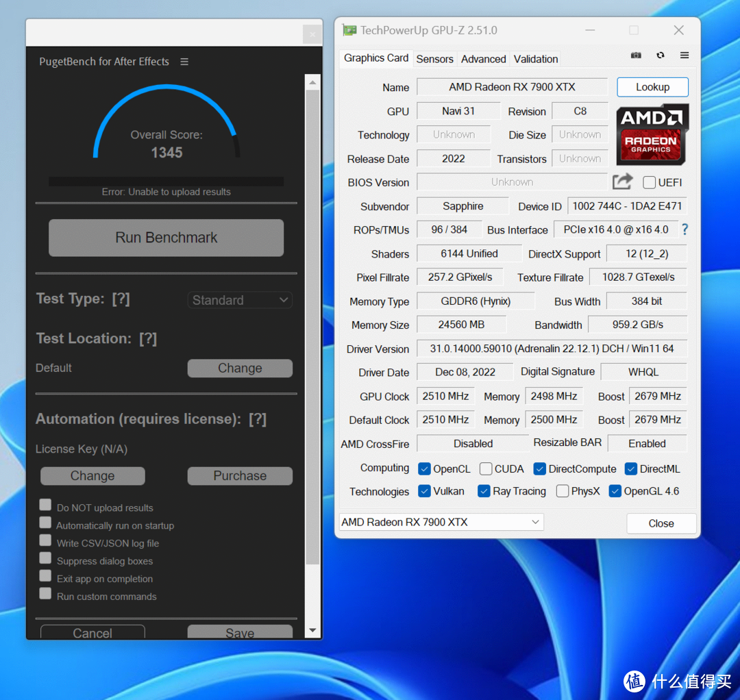Screen dimensions: 740x700
Task: Close the GPU-Z window with X
Action: (x=678, y=30)
